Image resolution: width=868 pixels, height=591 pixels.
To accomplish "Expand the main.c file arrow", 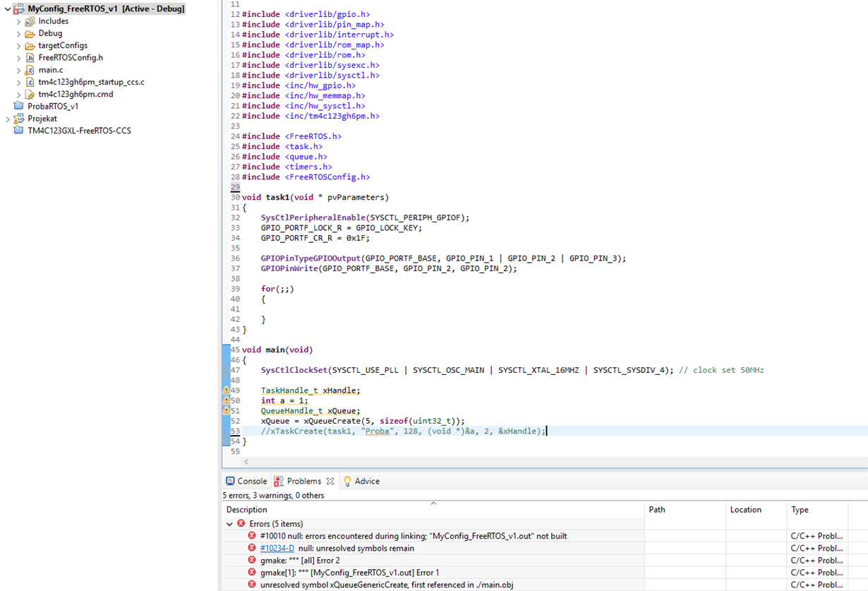I will pos(19,70).
